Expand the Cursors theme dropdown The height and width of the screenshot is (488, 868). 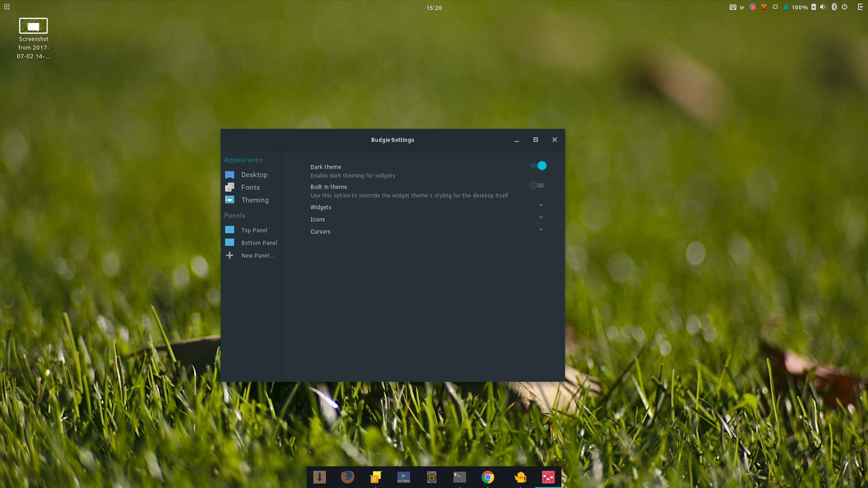coord(541,230)
